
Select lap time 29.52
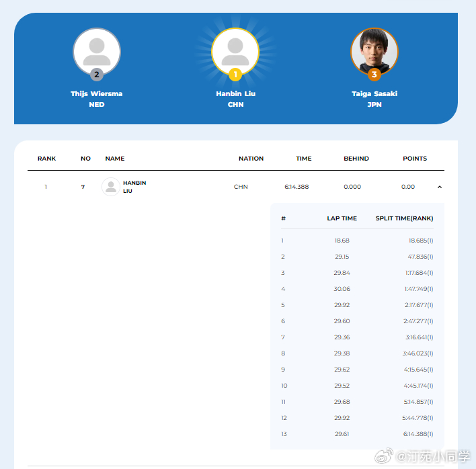(342, 386)
